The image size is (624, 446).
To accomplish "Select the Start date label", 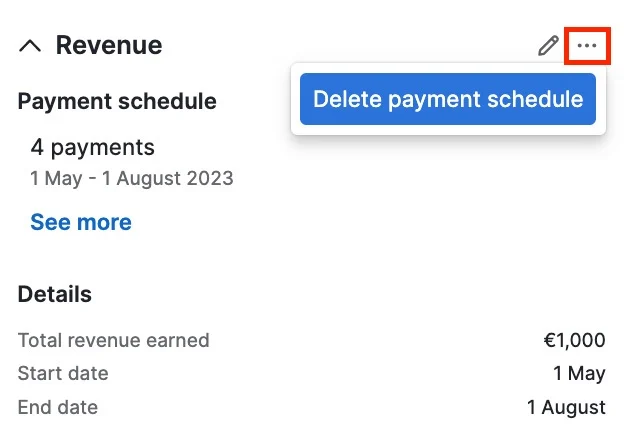I will [x=63, y=373].
